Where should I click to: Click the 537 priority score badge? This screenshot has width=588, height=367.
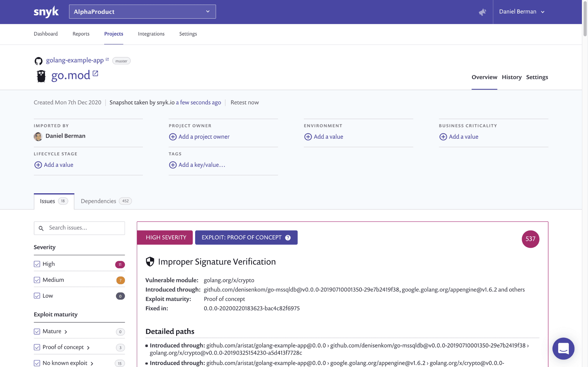(x=530, y=239)
